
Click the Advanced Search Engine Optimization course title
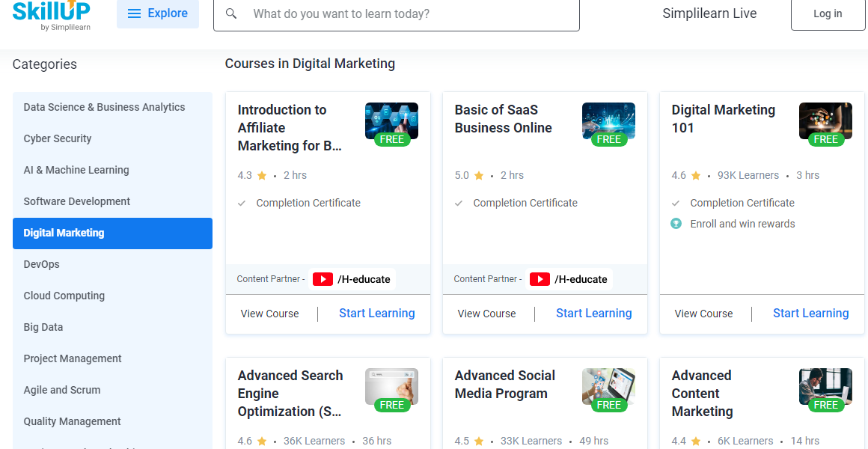290,393
